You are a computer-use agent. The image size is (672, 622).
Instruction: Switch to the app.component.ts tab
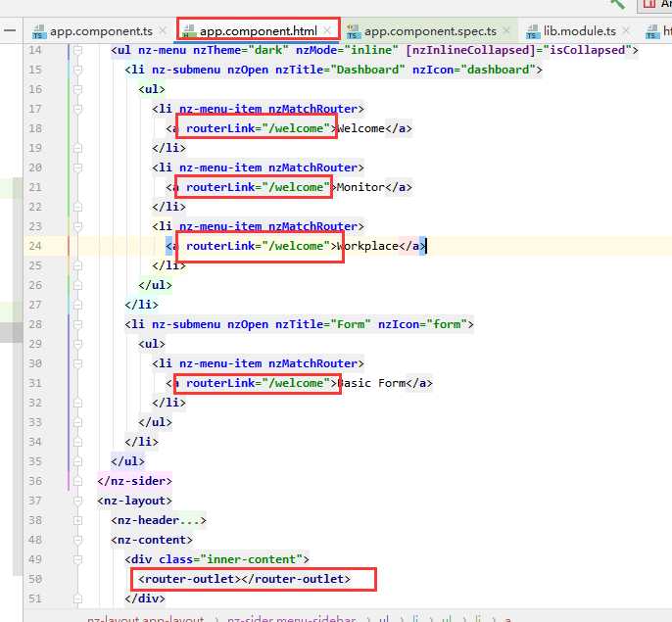pyautogui.click(x=101, y=31)
